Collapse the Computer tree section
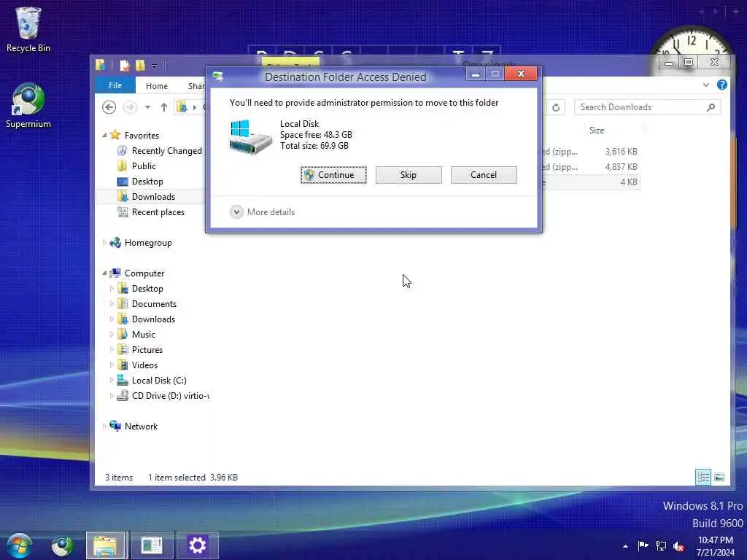The height and width of the screenshot is (560, 747). (x=104, y=273)
